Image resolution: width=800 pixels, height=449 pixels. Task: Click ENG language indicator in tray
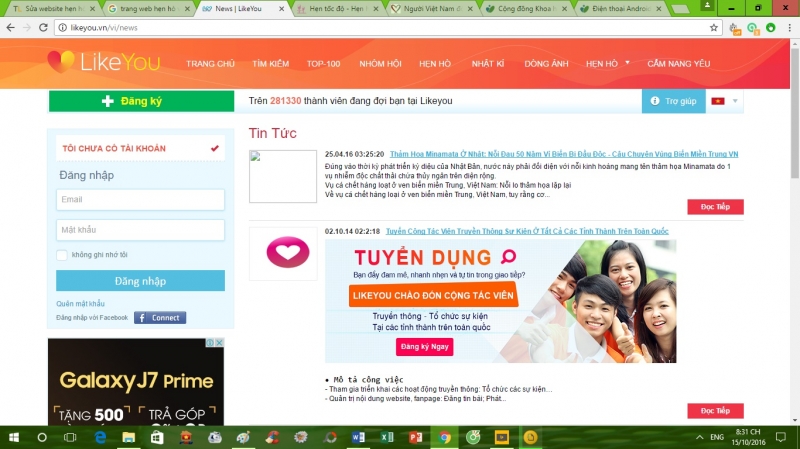point(717,437)
